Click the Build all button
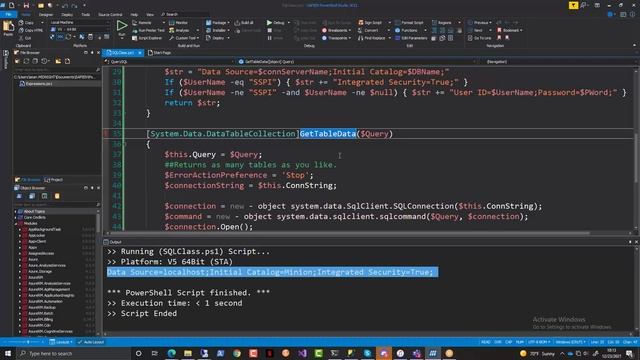Image resolution: width=640 pixels, height=360 pixels. click(x=244, y=22)
